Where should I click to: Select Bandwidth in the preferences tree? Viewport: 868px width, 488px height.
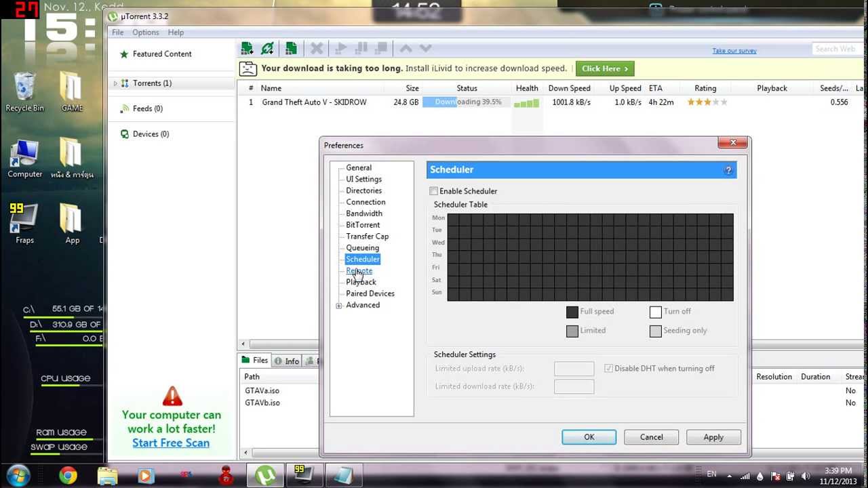(364, 213)
